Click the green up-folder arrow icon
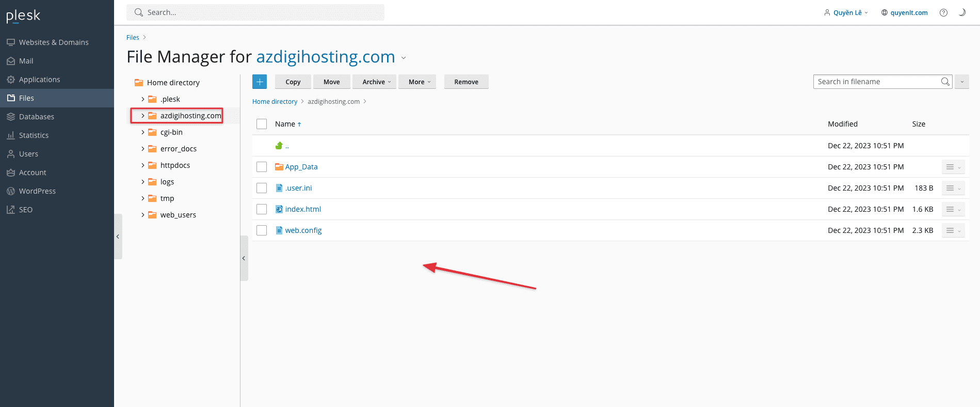 (x=279, y=146)
